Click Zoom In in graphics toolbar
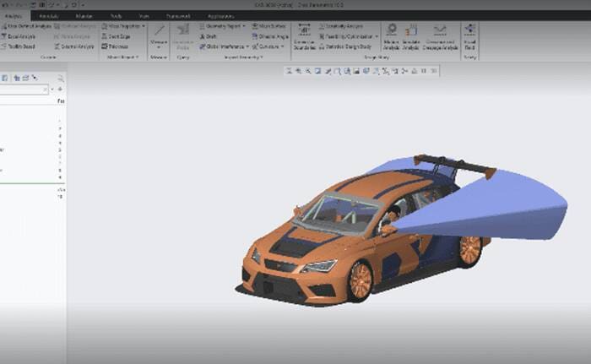Image resolution: width=591 pixels, height=364 pixels. point(299,71)
